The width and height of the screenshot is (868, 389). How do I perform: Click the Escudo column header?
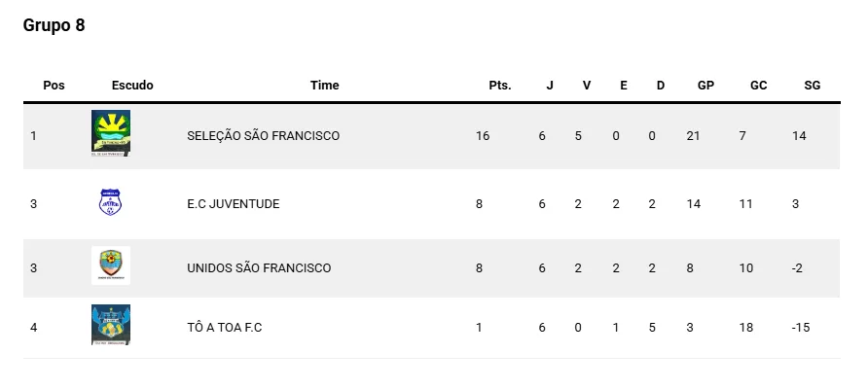[132, 86]
